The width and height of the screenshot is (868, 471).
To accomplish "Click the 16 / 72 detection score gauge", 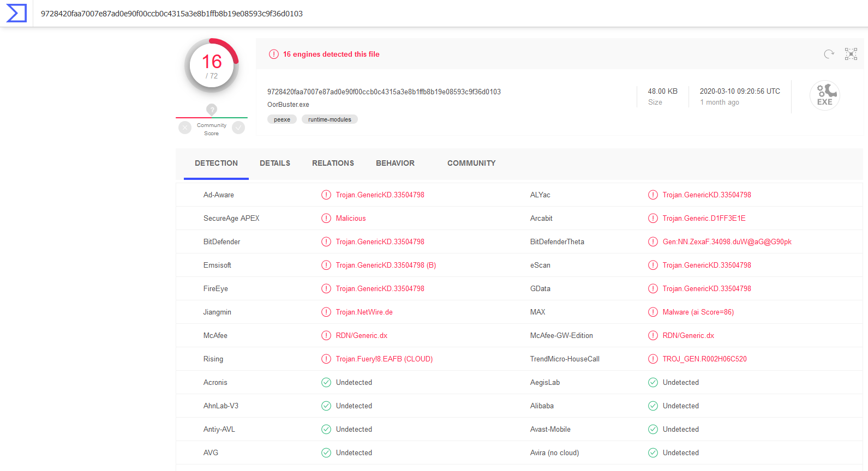I will click(x=212, y=65).
